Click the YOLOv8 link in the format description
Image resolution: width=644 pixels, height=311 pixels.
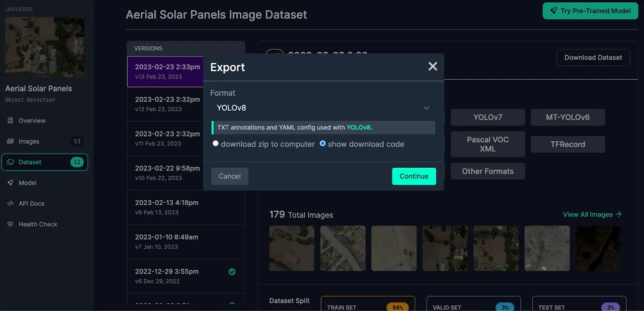358,127
